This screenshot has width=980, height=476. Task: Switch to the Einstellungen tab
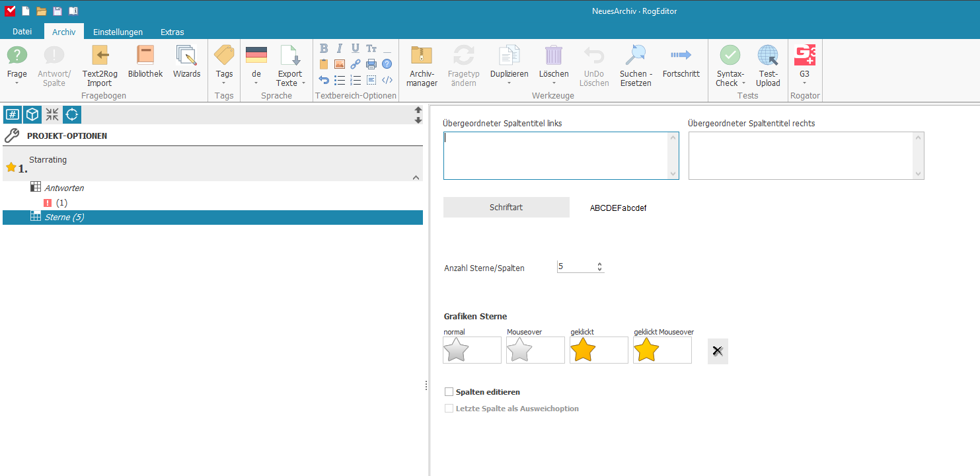tap(118, 32)
